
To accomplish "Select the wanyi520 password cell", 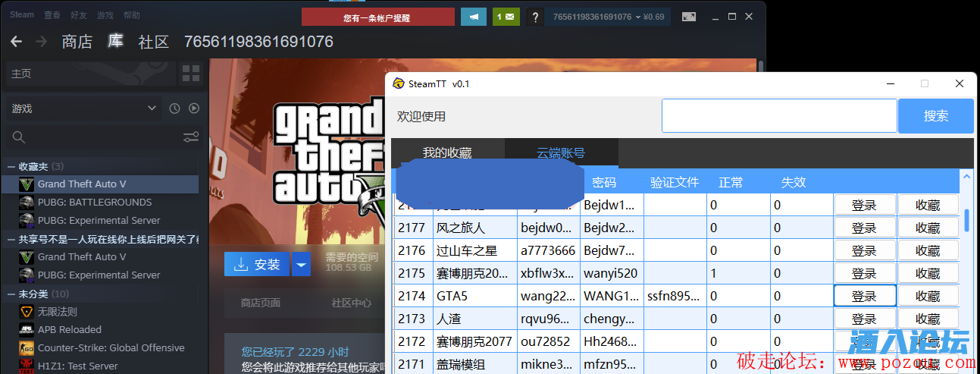I will tap(612, 273).
